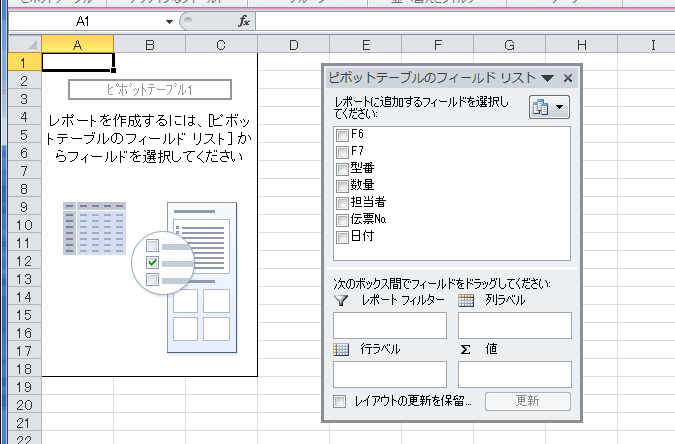Viewport: 675px width, 444px height.
Task: Click the sigma values icon
Action: tap(466, 349)
